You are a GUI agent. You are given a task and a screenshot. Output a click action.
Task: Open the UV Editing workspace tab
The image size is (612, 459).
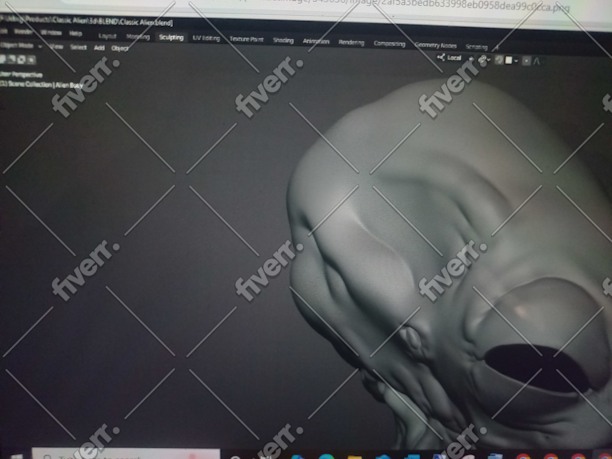(x=206, y=38)
